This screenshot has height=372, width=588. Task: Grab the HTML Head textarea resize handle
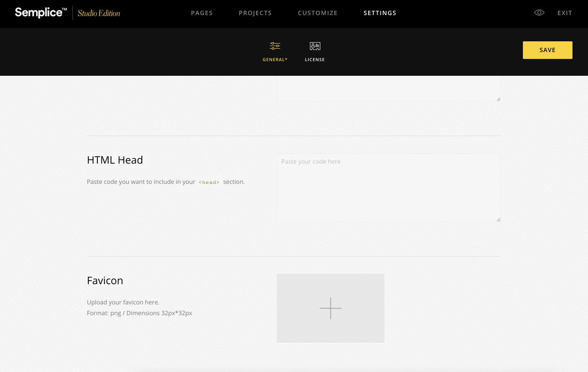click(x=498, y=220)
